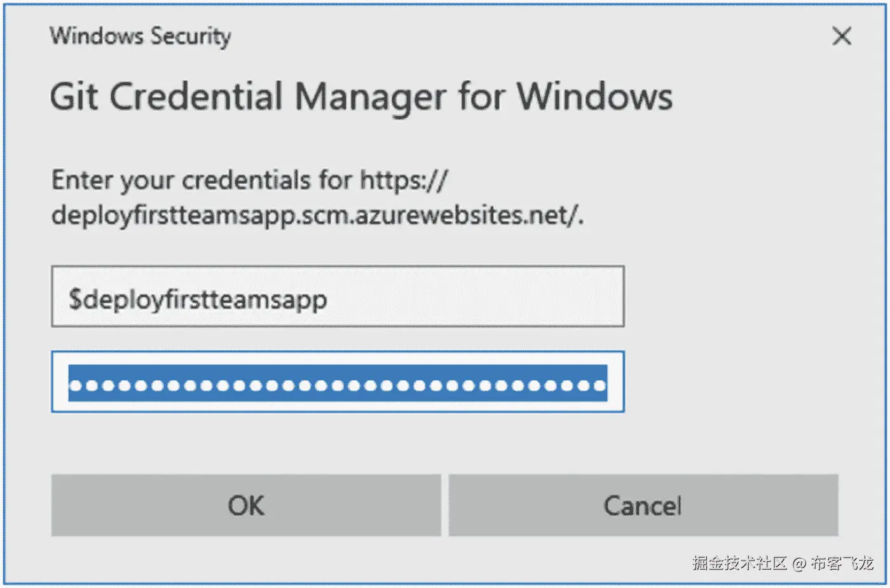Click the 掘金技术社区 watermark text

coord(739,563)
